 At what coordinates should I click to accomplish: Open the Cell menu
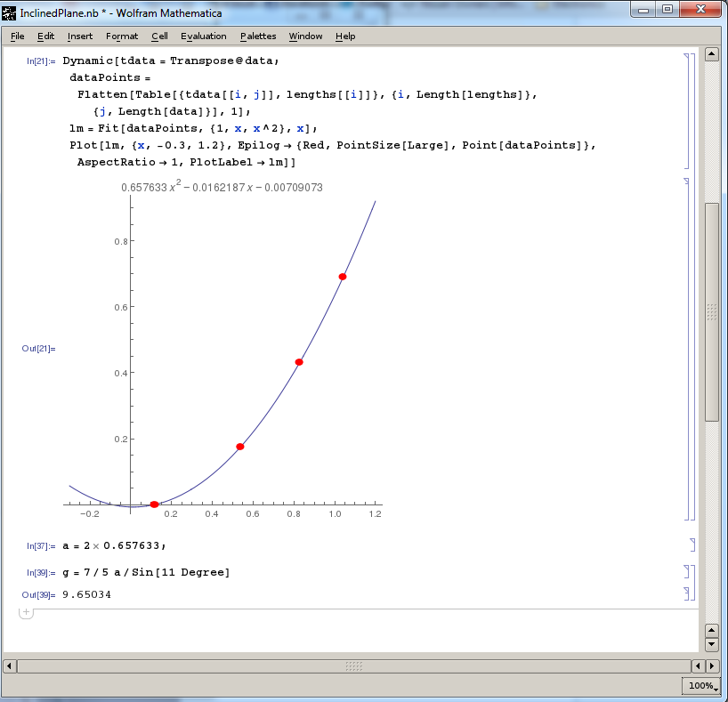point(159,36)
